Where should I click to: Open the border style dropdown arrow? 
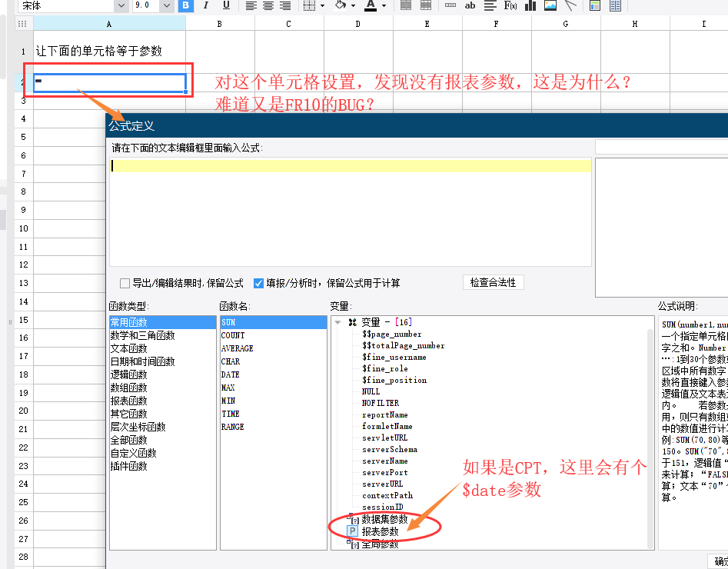tap(322, 5)
